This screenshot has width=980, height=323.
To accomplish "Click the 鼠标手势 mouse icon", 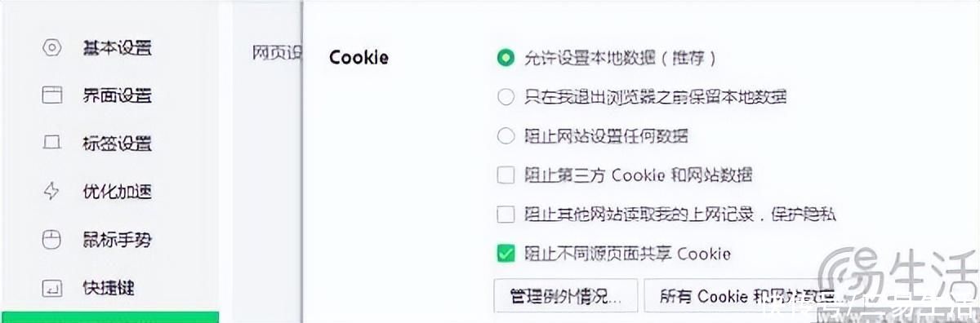I will [x=51, y=240].
